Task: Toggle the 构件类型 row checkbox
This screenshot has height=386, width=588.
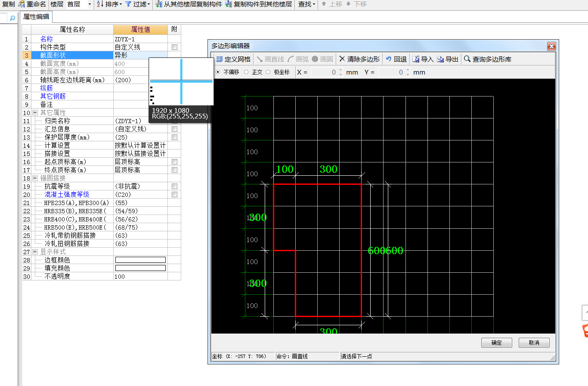Action: tap(174, 47)
